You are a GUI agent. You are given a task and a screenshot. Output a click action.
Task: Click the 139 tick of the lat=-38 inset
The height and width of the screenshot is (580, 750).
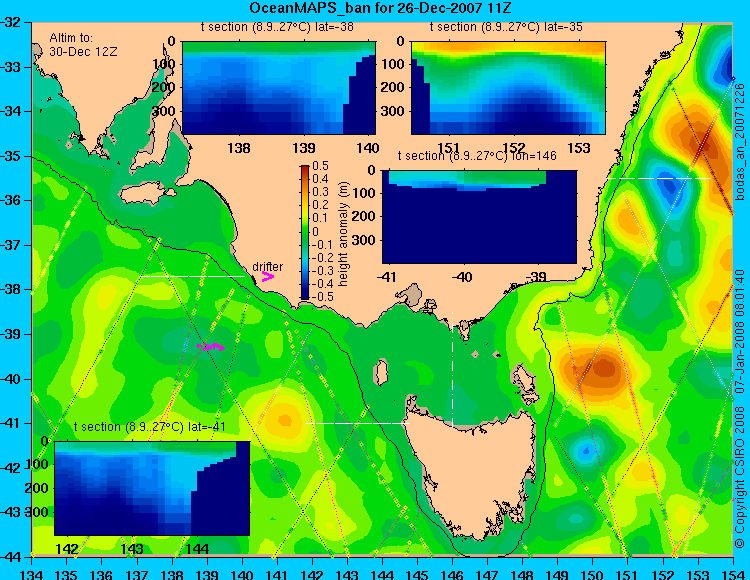click(304, 148)
